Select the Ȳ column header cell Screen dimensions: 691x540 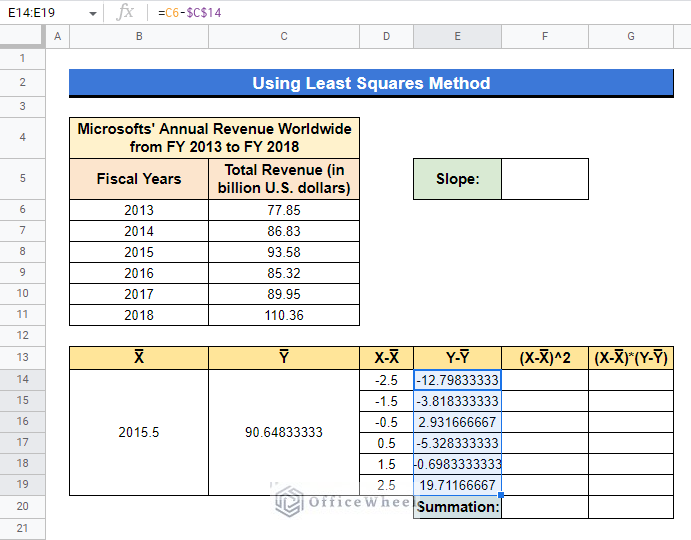(284, 358)
